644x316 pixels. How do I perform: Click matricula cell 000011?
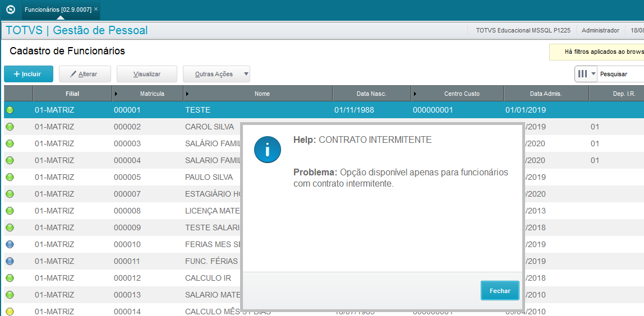tap(127, 261)
